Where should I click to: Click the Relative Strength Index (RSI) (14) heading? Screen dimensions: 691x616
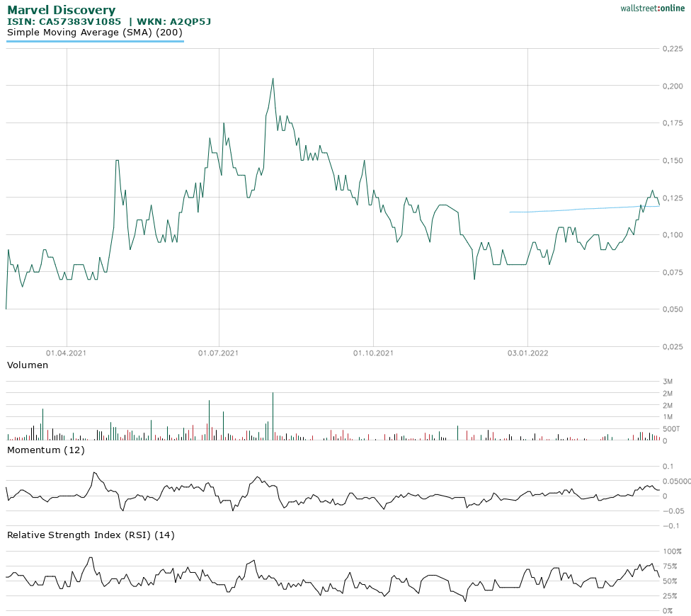(x=91, y=535)
